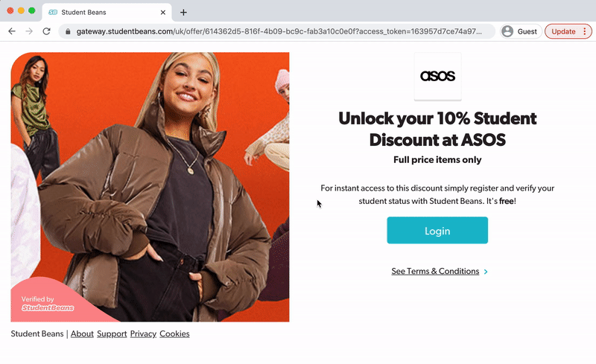
Task: Open the Cookies footer link
Action: pyautogui.click(x=174, y=333)
